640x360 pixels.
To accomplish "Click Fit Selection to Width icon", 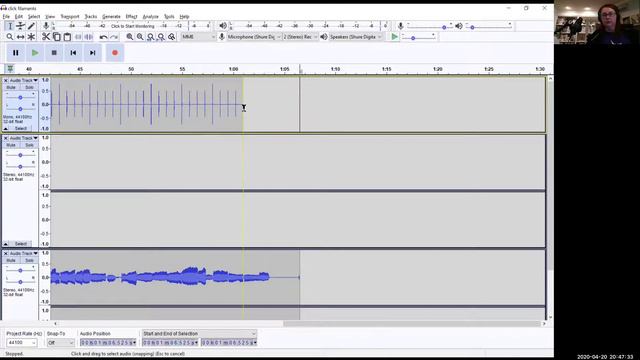I will click(151, 37).
